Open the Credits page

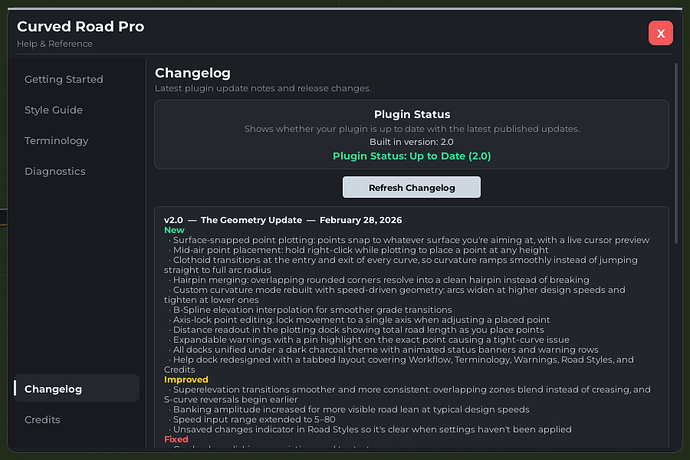point(43,419)
